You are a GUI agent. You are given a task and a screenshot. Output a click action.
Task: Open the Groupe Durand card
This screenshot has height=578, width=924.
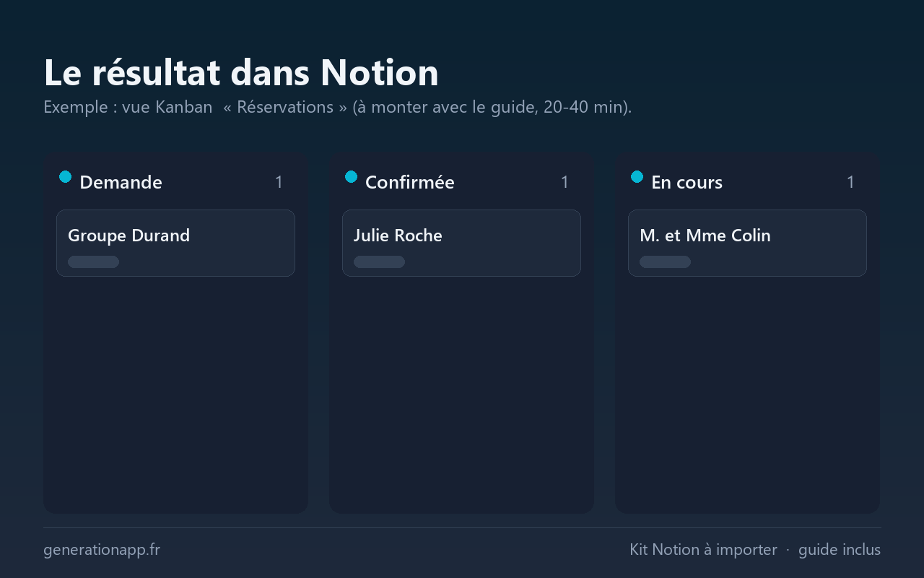coord(175,243)
